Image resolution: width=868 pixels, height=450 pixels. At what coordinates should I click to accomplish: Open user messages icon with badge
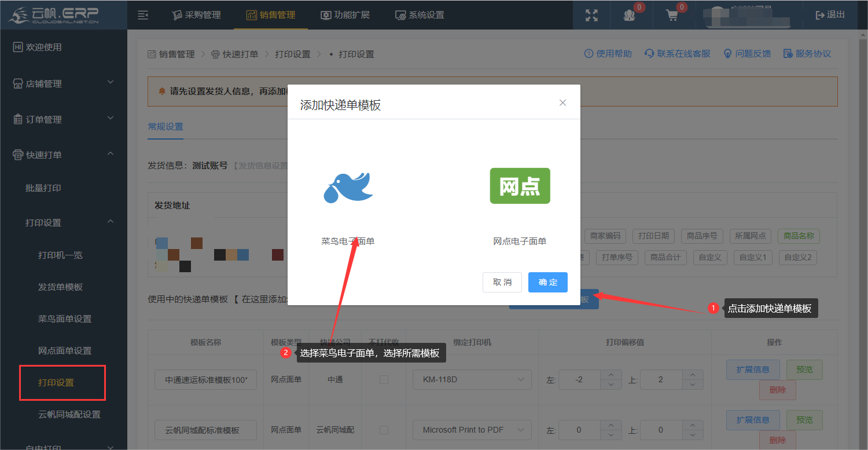point(630,16)
